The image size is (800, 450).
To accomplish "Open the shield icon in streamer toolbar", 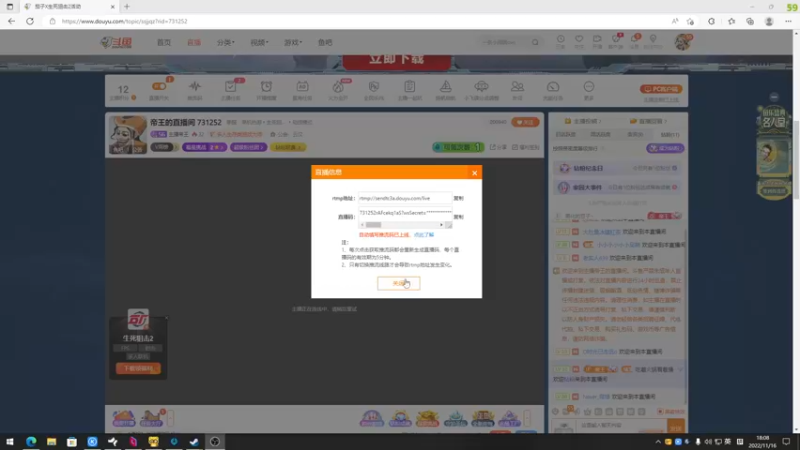I will [x=373, y=87].
